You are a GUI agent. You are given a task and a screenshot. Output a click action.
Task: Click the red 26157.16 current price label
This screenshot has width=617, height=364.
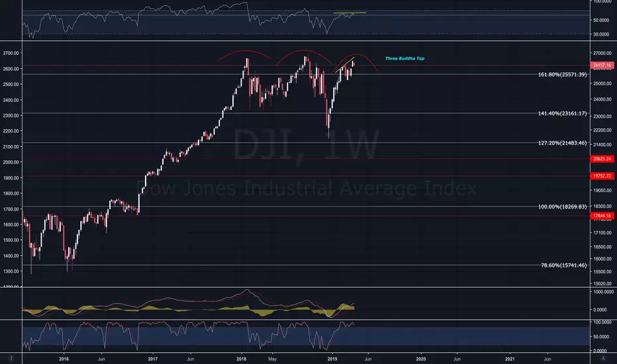pos(602,66)
